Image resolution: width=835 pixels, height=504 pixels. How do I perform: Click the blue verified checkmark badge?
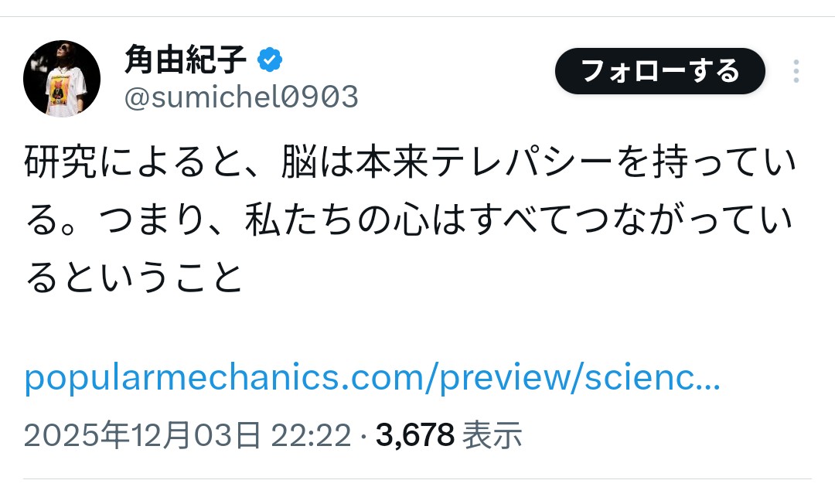click(270, 60)
